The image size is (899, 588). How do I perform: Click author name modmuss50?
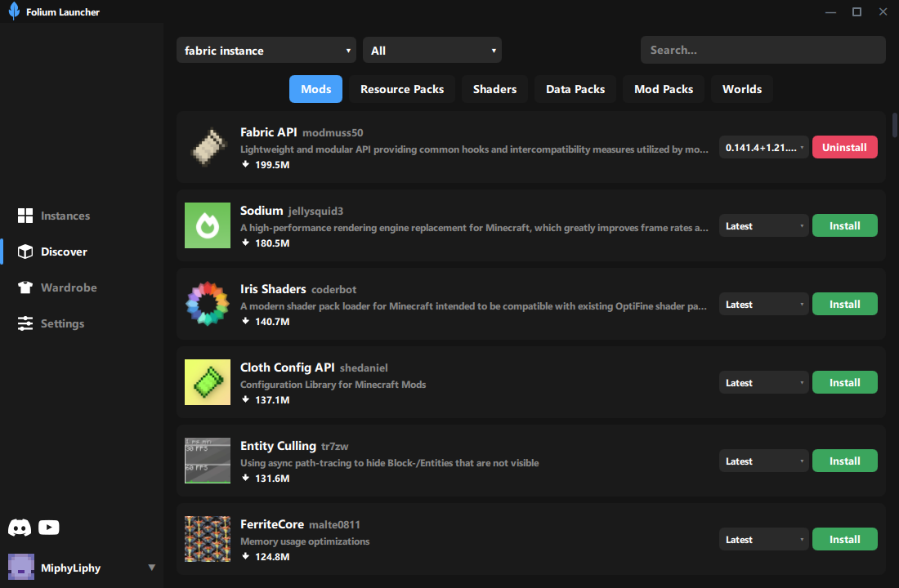pyautogui.click(x=333, y=133)
